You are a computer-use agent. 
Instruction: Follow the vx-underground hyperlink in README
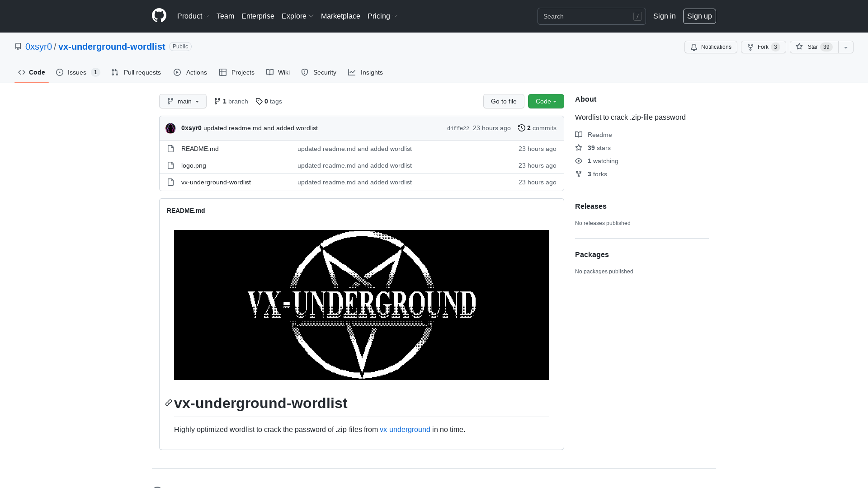(x=405, y=429)
